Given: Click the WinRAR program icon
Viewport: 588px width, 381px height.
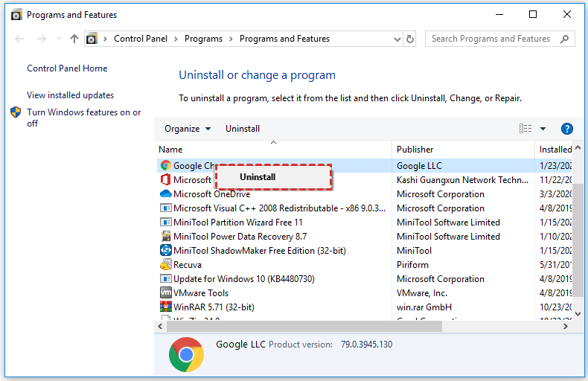Looking at the screenshot, I should click(165, 307).
